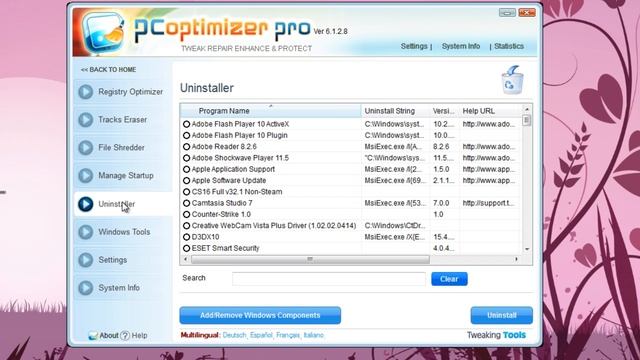Click the sidebar System Info arrow icon
640x360 pixels.
[86, 288]
